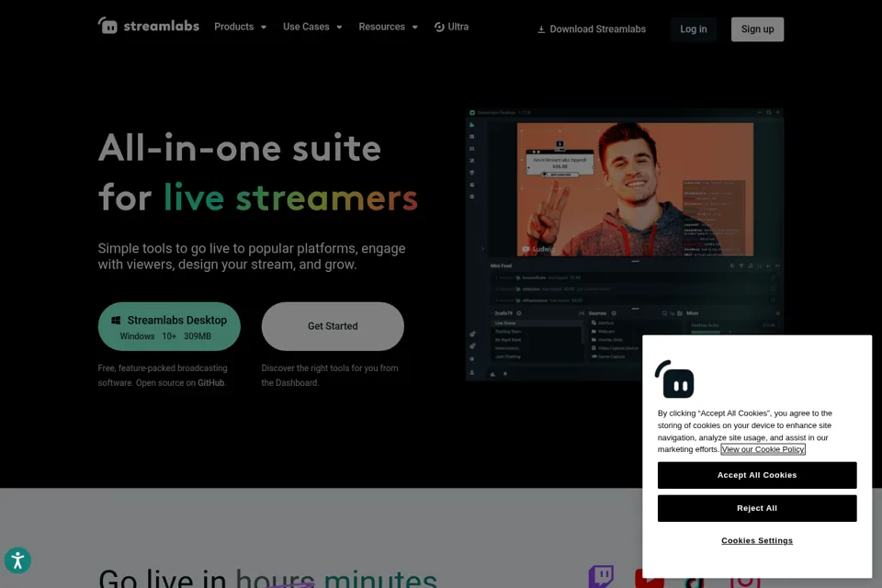Open the Resources dropdown

coord(388,27)
